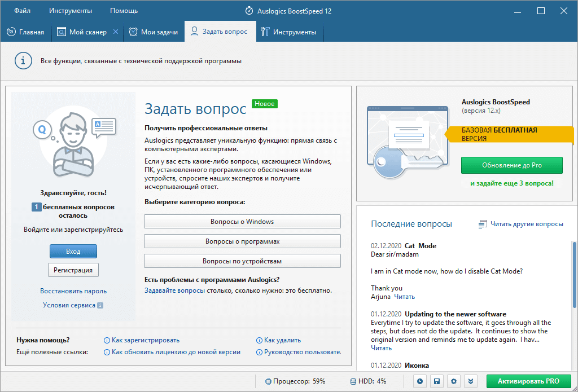This screenshot has width=578, height=392.
Task: Click the questions list scrollbar
Action: point(573,275)
